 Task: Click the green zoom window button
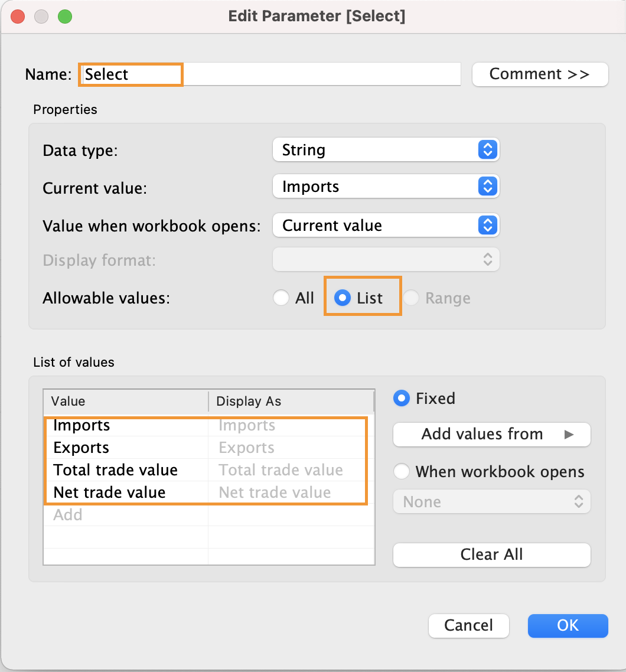tap(64, 17)
